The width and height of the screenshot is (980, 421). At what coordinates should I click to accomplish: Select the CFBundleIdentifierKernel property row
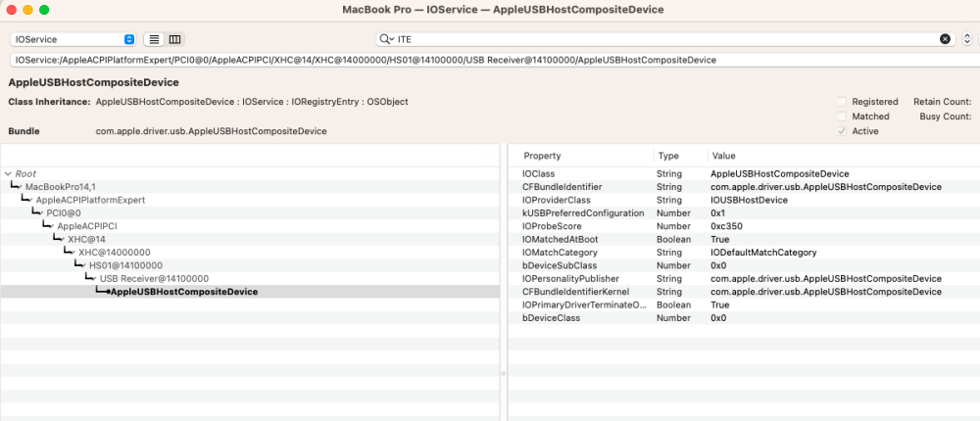(744, 292)
